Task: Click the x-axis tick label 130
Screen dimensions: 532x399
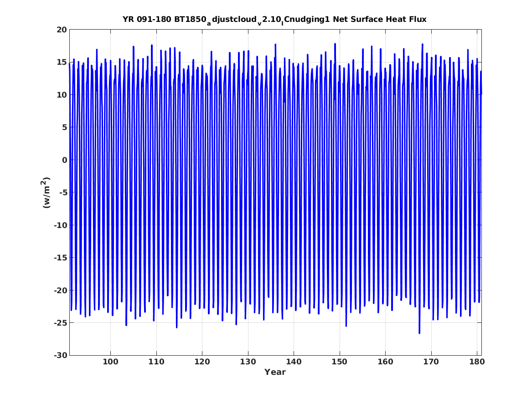Action: (248, 362)
